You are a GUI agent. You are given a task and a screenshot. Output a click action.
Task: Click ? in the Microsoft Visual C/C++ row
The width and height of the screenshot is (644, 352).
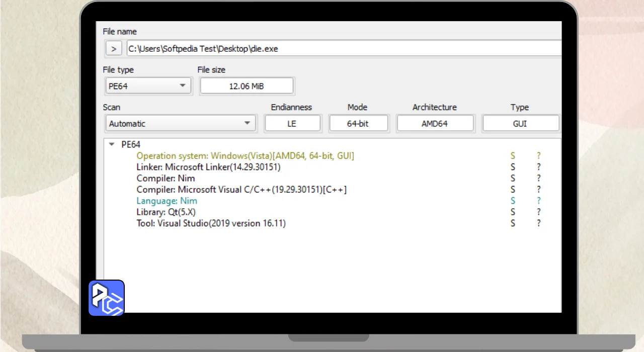pyautogui.click(x=538, y=190)
